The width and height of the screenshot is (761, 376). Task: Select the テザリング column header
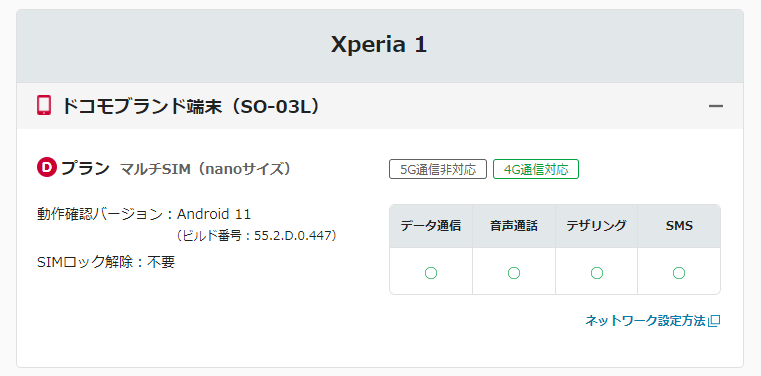(x=596, y=226)
